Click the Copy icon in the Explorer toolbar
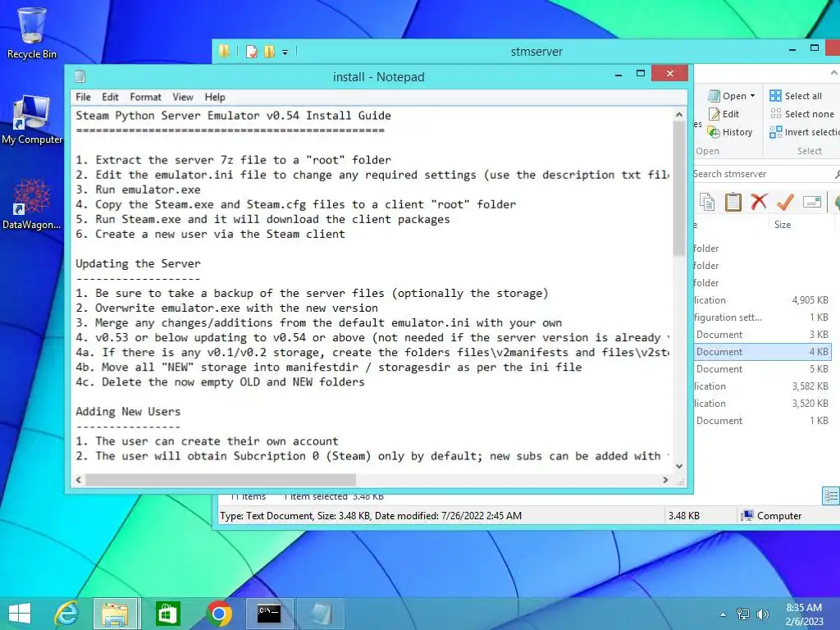Viewport: 840px width, 630px height. point(707,202)
